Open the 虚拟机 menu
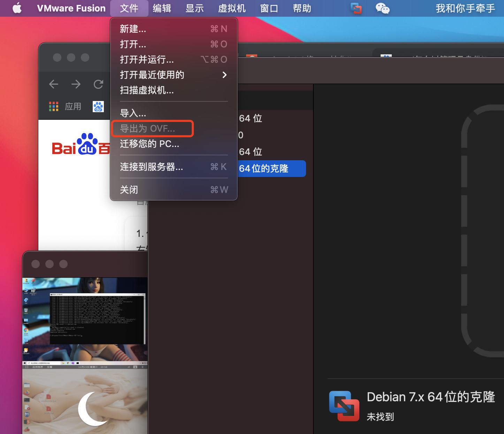 tap(231, 8)
